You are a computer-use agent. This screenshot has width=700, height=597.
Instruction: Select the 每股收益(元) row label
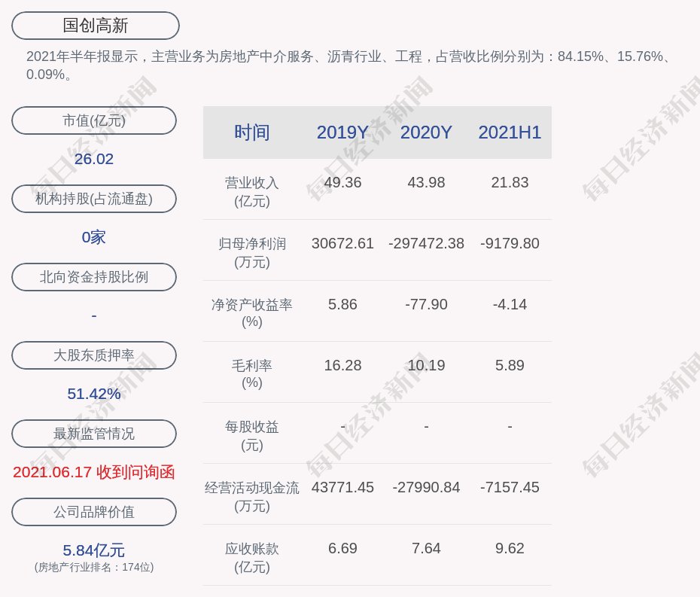[252, 436]
